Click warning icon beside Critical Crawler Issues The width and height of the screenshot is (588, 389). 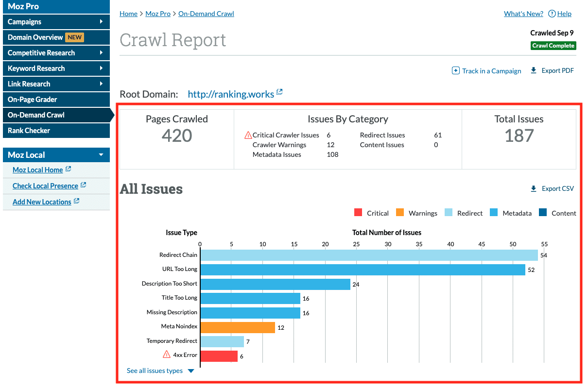(248, 135)
